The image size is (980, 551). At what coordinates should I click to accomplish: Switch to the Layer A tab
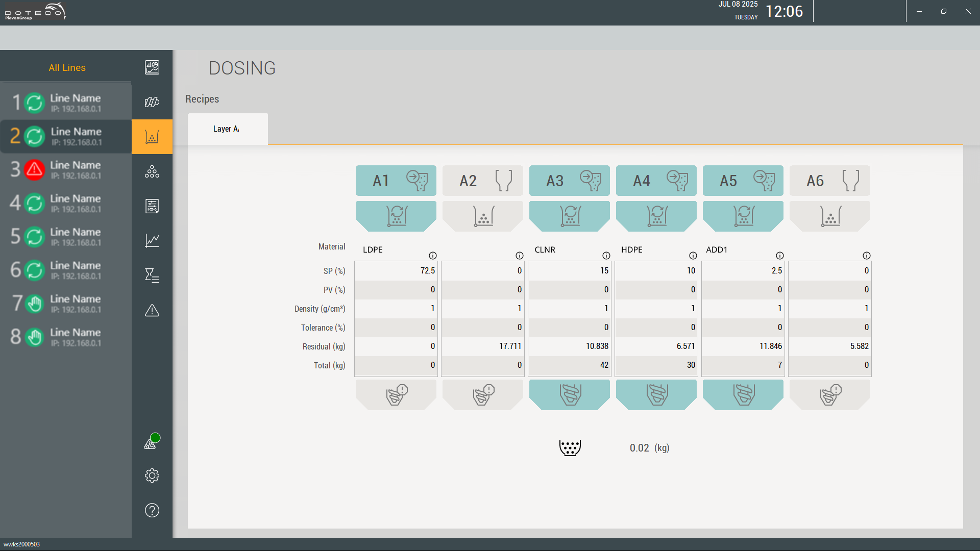point(227,129)
